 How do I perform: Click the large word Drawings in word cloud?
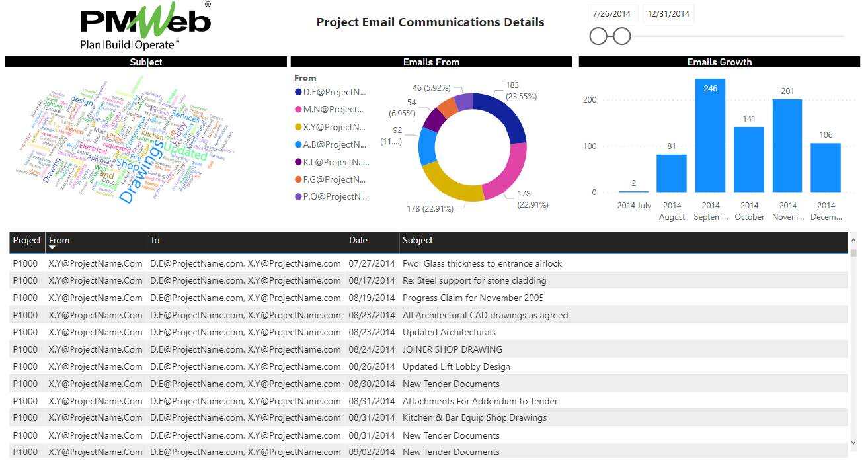click(142, 173)
